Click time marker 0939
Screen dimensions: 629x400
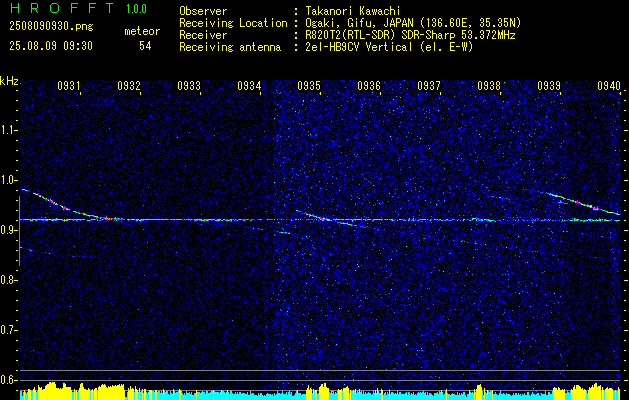click(x=549, y=85)
